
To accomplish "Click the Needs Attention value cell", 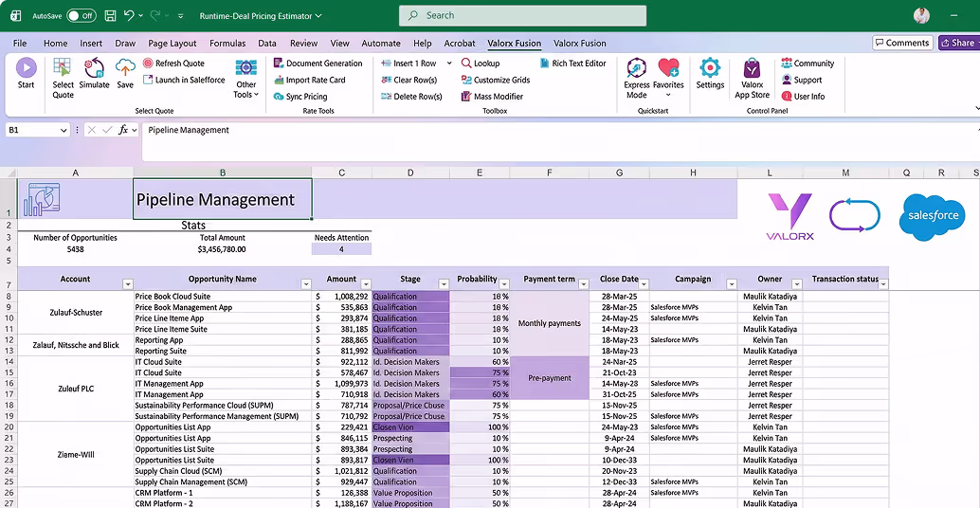I will click(341, 249).
